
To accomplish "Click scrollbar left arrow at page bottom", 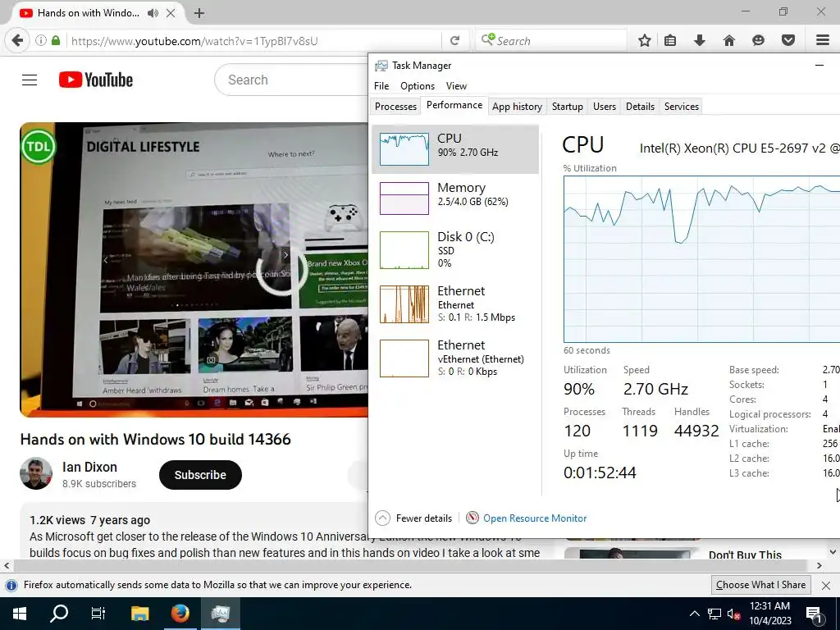I will click(7, 565).
